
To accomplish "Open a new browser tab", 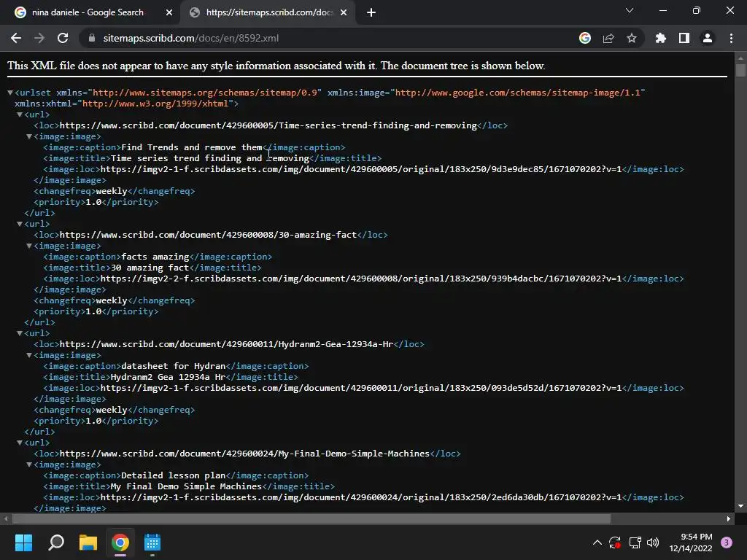I will [371, 12].
